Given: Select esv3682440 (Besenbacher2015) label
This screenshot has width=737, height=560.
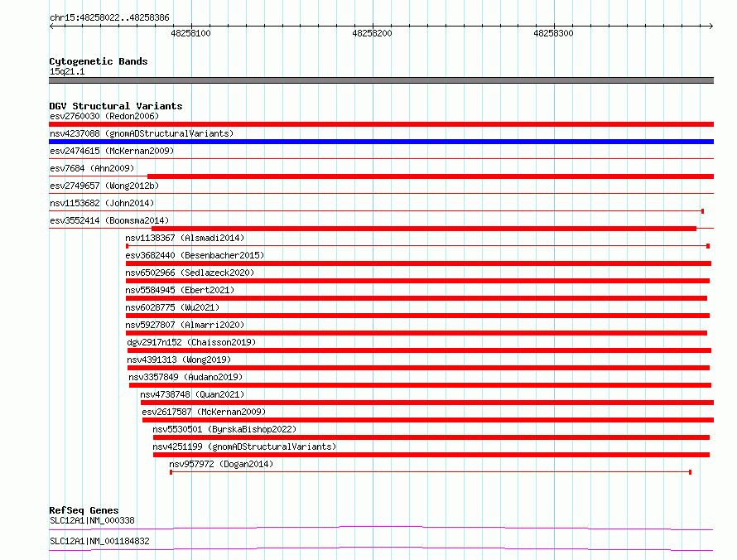Looking at the screenshot, I should (195, 255).
